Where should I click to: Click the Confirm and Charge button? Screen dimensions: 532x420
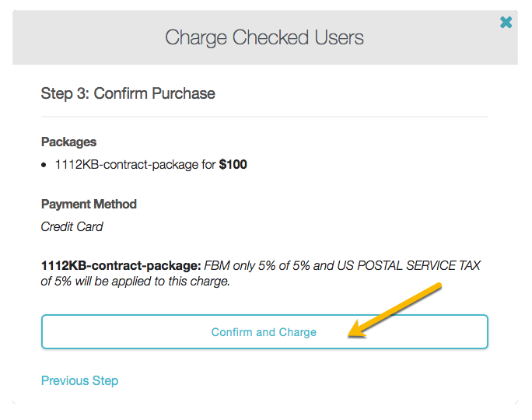click(264, 332)
